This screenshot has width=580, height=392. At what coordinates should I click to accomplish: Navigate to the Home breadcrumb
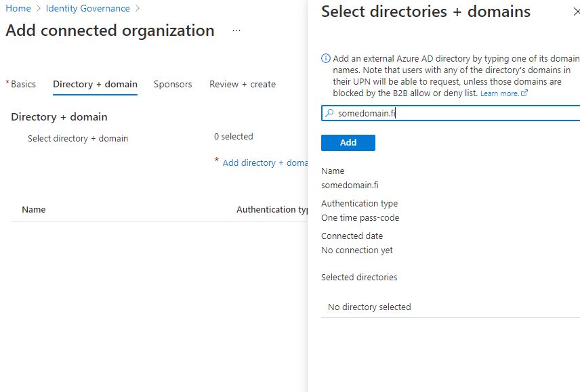click(x=18, y=9)
